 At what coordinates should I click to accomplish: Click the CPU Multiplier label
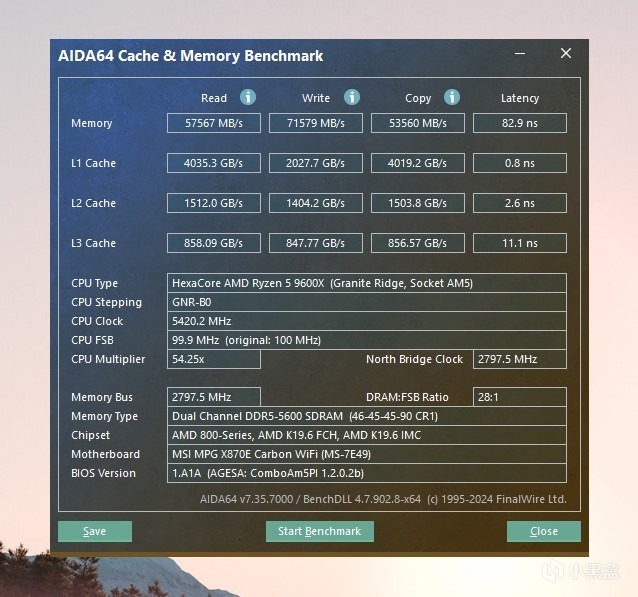click(108, 359)
